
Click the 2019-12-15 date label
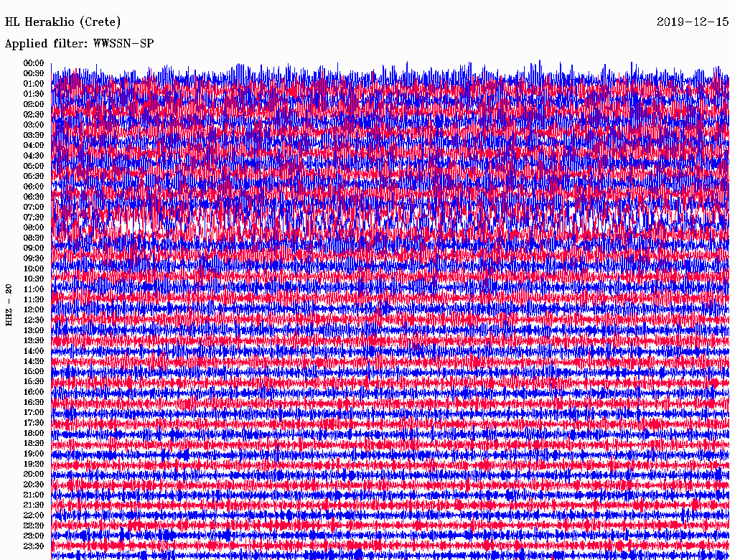point(693,22)
